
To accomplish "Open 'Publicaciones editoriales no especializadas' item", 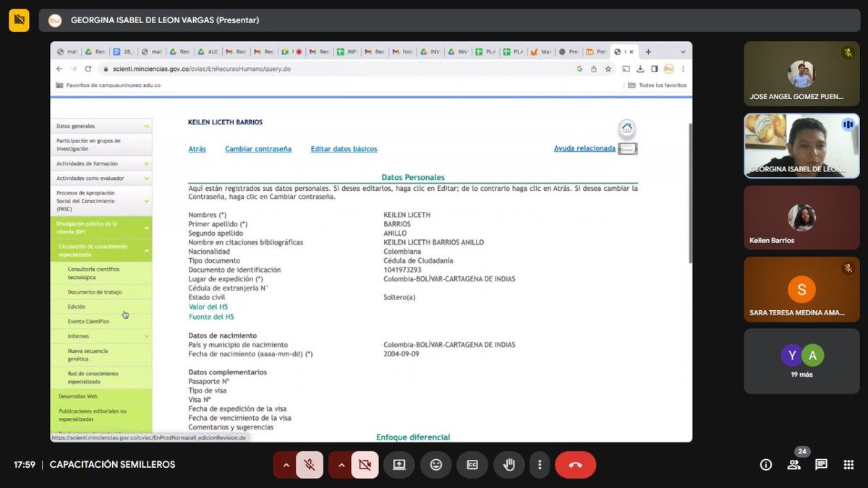I will pos(101,415).
